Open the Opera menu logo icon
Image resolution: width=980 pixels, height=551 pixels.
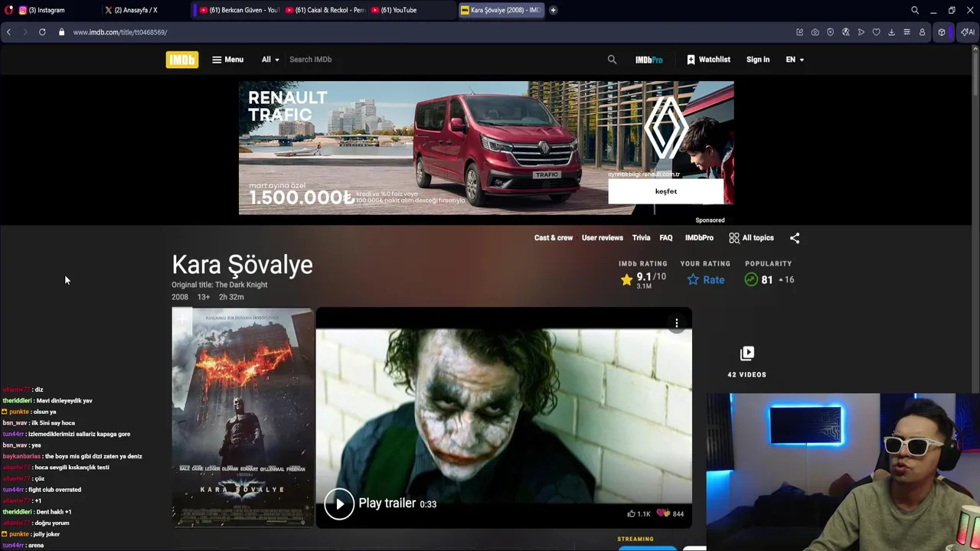click(x=9, y=10)
